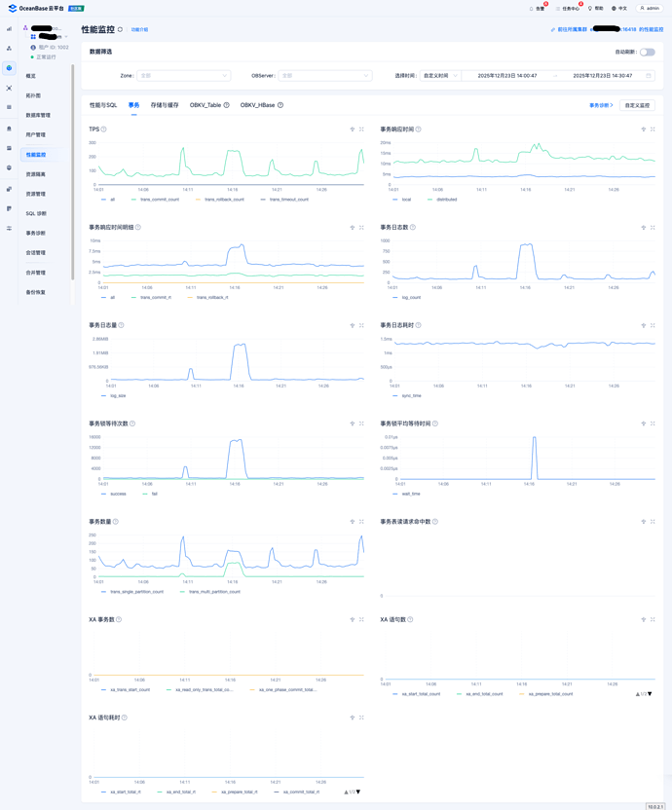Switch to the 性能与SQL tab
This screenshot has width=672, height=810.
click(103, 105)
